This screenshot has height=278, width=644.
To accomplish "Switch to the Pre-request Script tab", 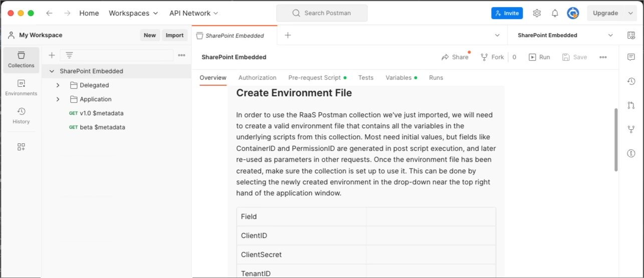I will point(317,78).
